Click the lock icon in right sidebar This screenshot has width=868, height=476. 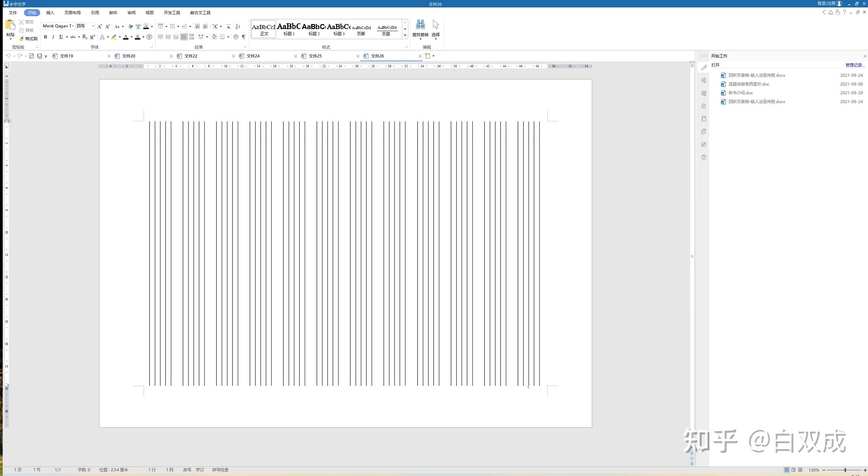pyautogui.click(x=704, y=106)
